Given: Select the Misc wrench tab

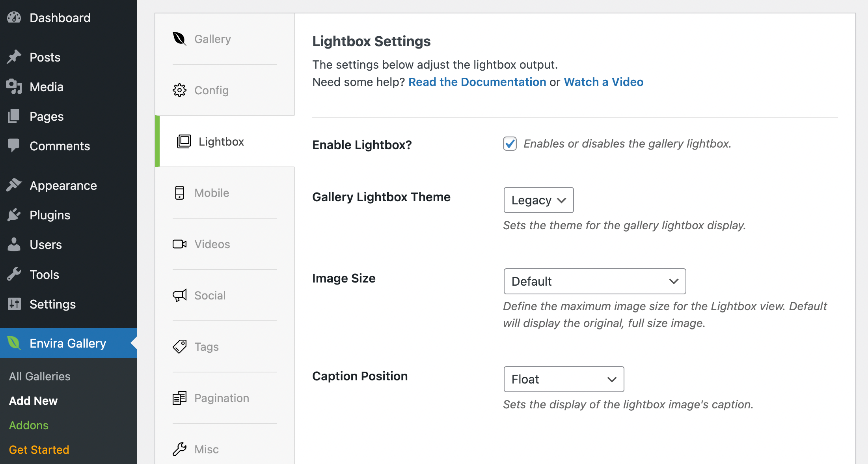Looking at the screenshot, I should [180, 449].
